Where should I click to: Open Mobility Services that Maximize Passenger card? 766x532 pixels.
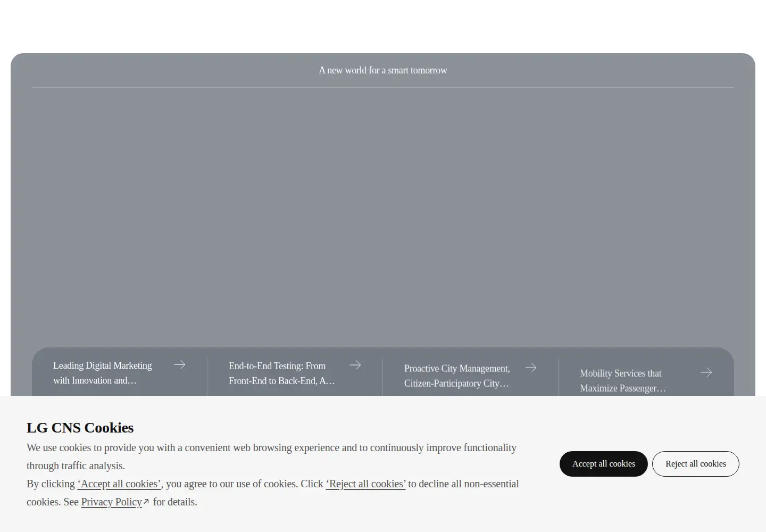click(646, 380)
